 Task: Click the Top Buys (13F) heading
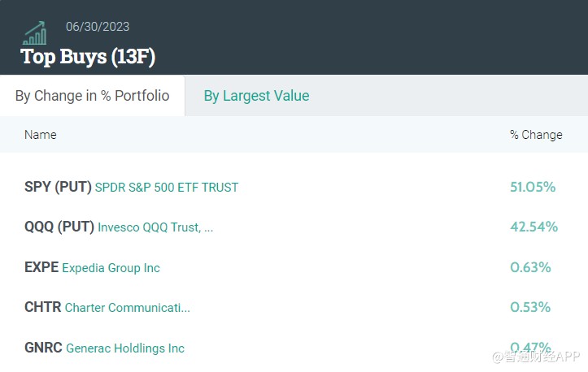[x=88, y=57]
